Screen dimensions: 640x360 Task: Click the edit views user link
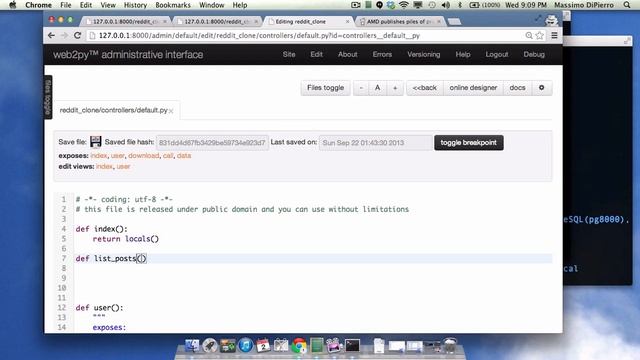click(x=123, y=166)
